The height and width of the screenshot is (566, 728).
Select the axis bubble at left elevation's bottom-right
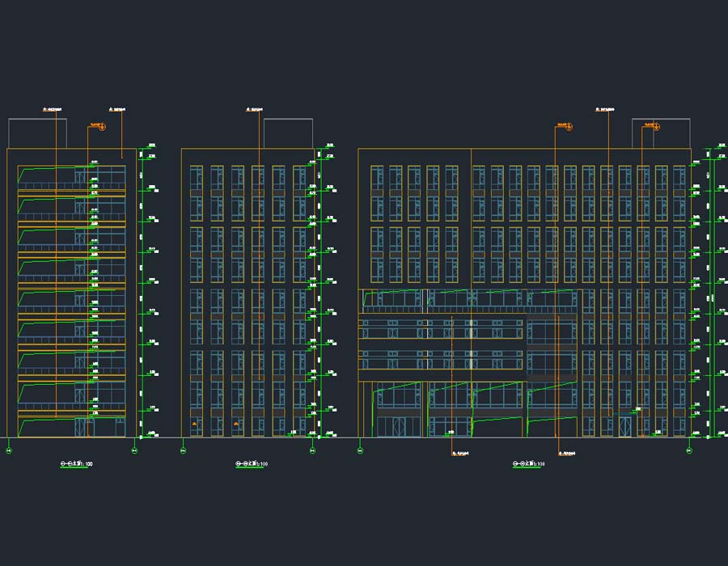coord(134,450)
